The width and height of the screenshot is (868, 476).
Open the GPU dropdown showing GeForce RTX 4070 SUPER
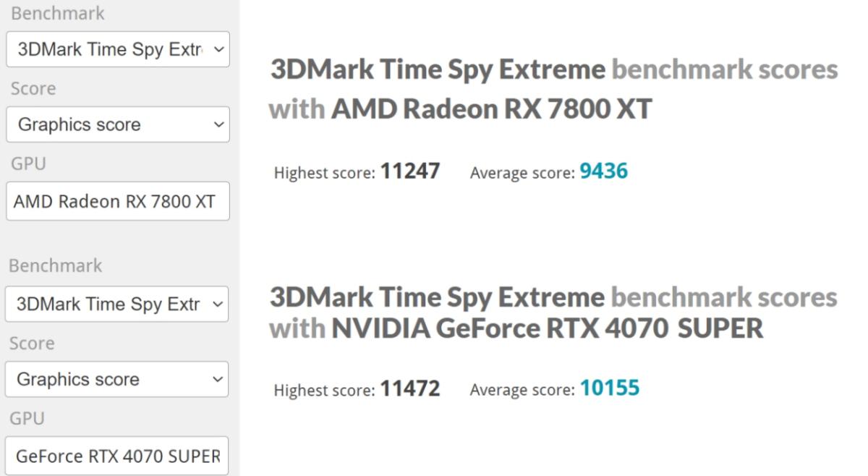(x=117, y=456)
